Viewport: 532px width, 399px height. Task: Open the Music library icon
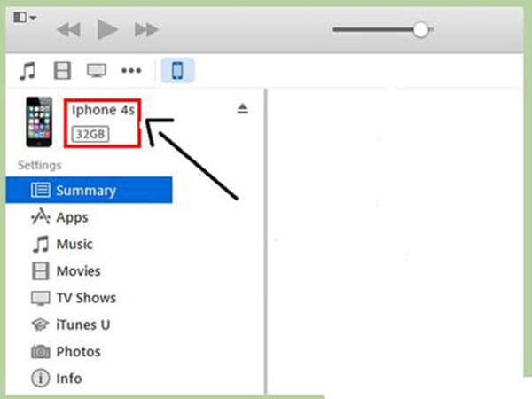point(27,71)
